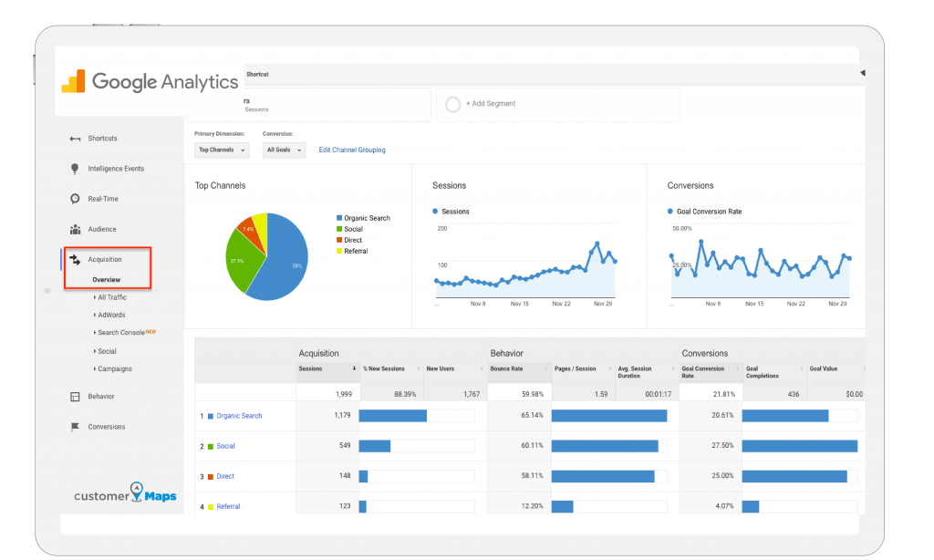Click the customer Maps pin logo

click(x=125, y=493)
